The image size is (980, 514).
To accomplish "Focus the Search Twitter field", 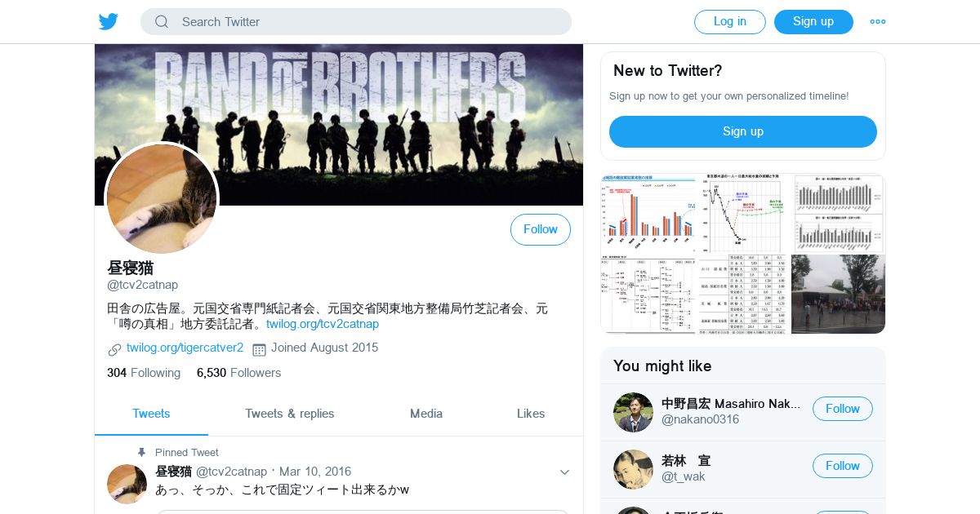I will [356, 22].
